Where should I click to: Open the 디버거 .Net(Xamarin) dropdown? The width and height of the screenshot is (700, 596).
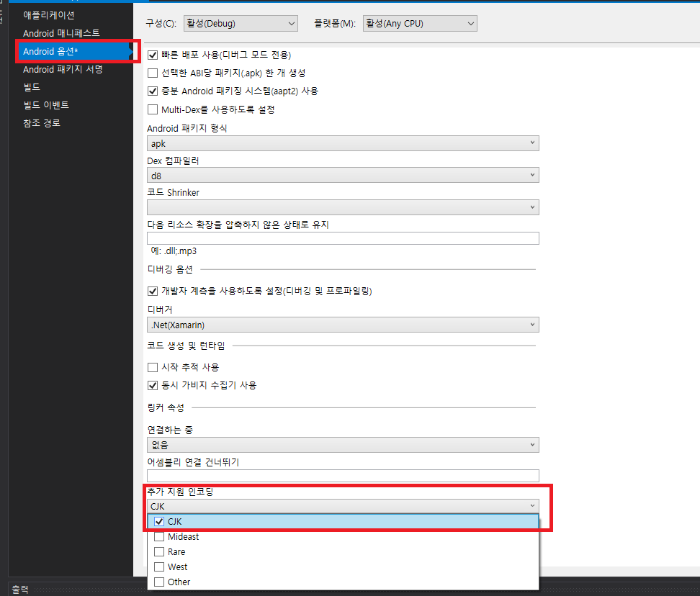[x=343, y=325]
